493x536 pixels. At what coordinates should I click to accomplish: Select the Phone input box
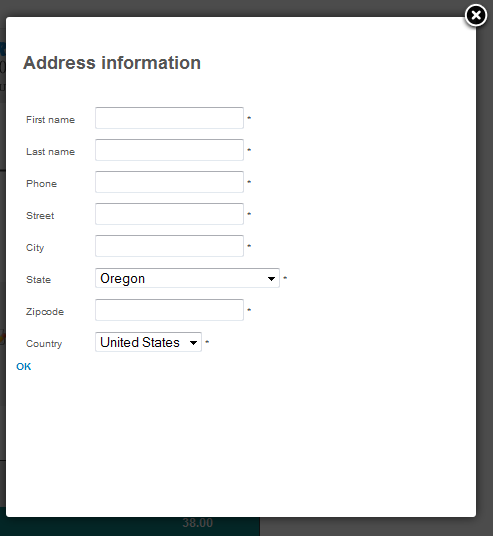pos(169,182)
